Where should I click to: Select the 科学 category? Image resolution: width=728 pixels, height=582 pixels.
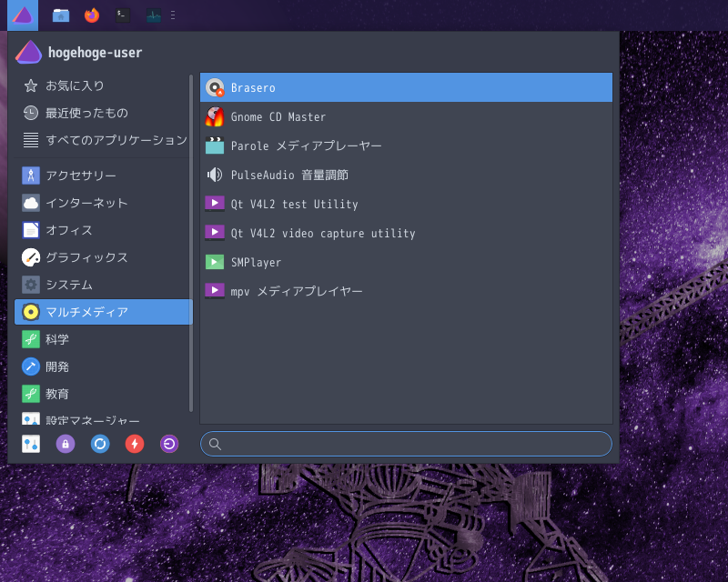[x=103, y=339]
